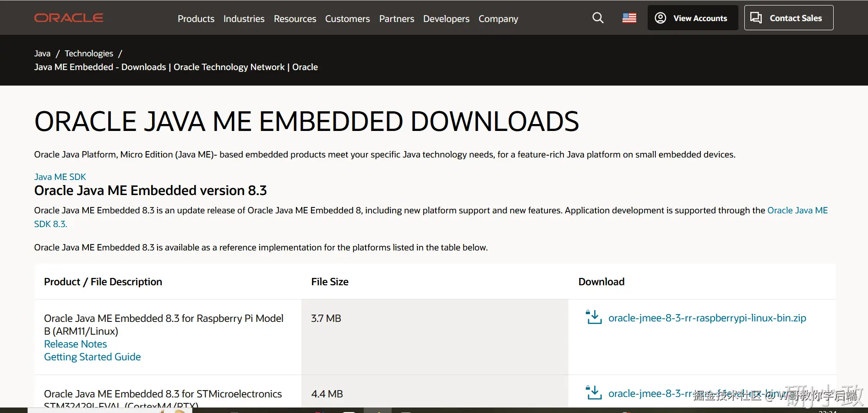
Task: Click the Download column header
Action: [x=601, y=282]
